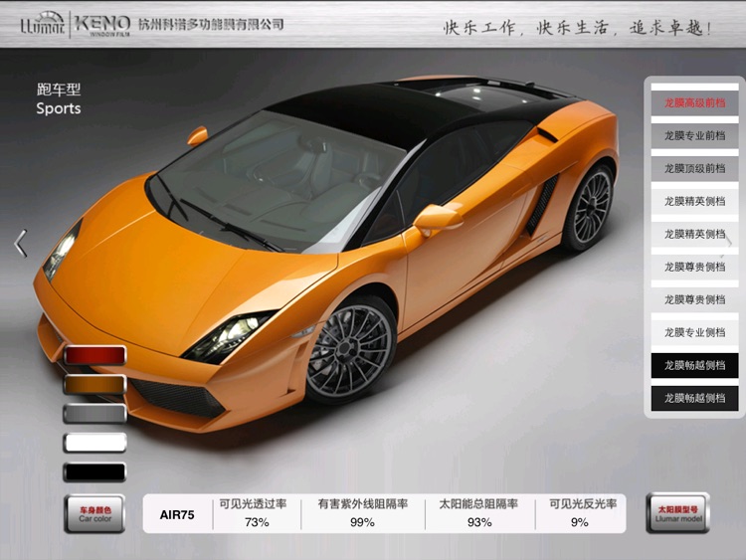Click the orange sports car image
This screenshot has width=746, height=560.
326,253
